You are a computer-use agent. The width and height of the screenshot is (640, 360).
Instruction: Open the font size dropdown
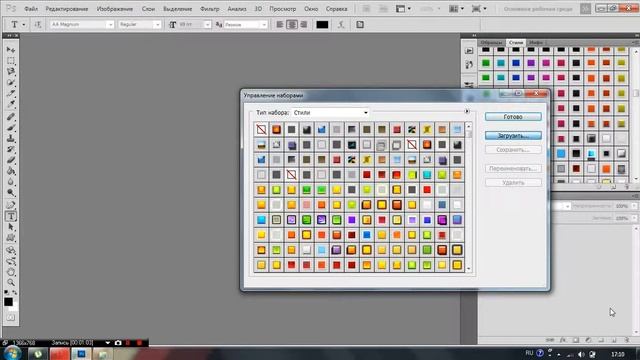[x=207, y=25]
